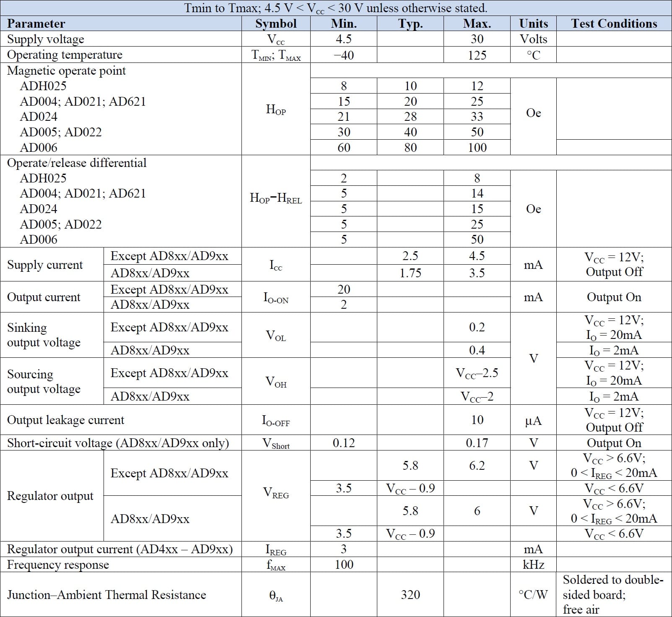Select the Operating temperature row label

[65, 55]
